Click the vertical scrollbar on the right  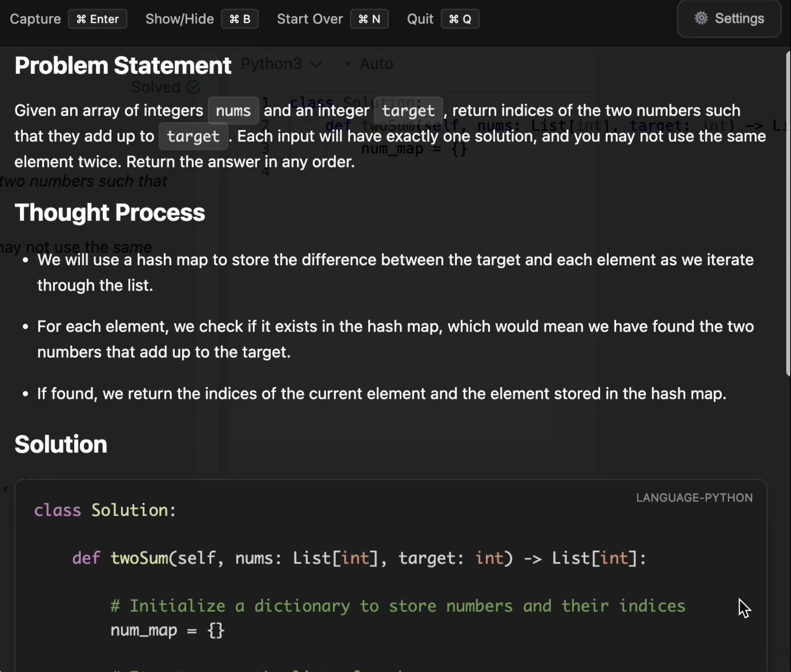pyautogui.click(x=788, y=213)
